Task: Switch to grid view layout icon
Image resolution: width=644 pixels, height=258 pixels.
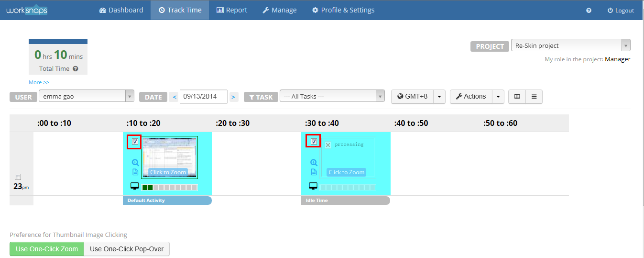Action: coord(517,97)
